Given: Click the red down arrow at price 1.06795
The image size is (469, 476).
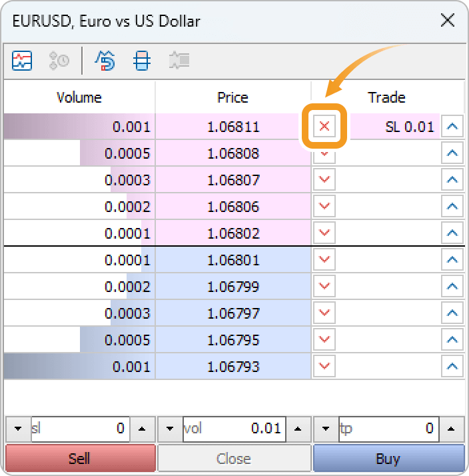Looking at the screenshot, I should click(324, 339).
